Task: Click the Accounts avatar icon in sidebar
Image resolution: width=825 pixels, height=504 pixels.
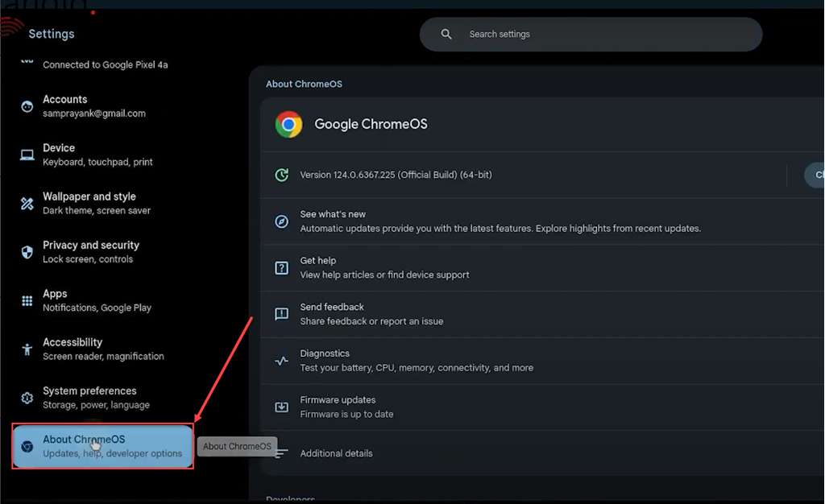Action: (x=27, y=106)
